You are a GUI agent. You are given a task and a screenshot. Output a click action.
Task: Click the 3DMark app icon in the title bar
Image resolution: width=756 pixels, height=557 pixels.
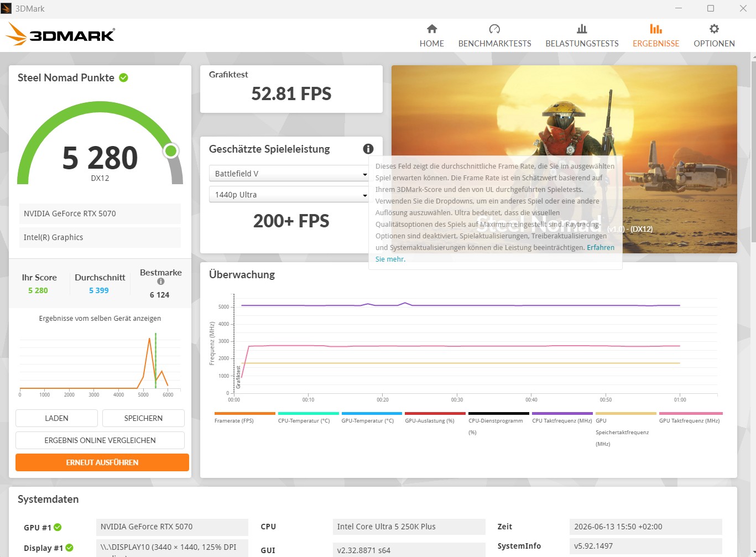point(6,8)
